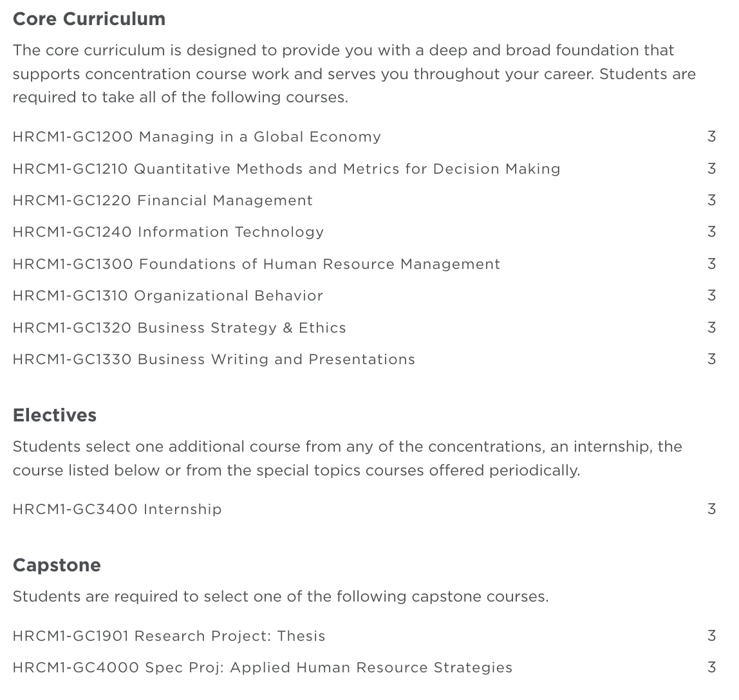739x700 pixels.
Task: Open Foundations of Human Resource Management
Action: pos(256,264)
